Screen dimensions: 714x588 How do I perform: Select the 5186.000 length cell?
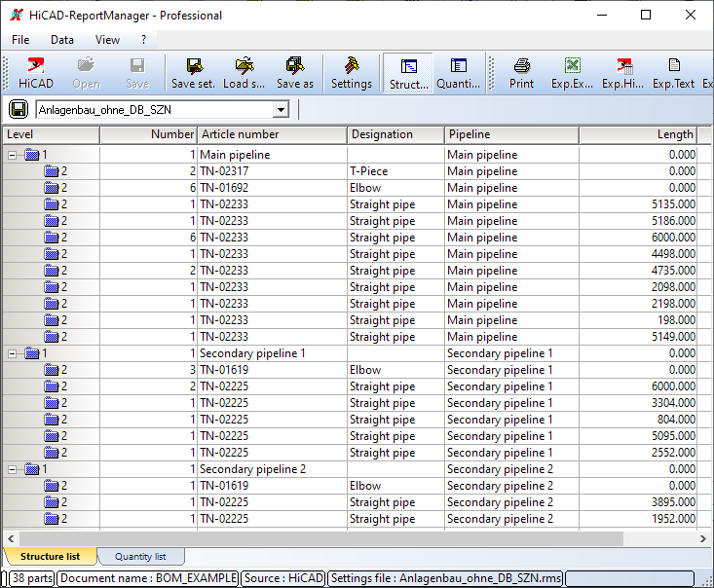[638, 221]
